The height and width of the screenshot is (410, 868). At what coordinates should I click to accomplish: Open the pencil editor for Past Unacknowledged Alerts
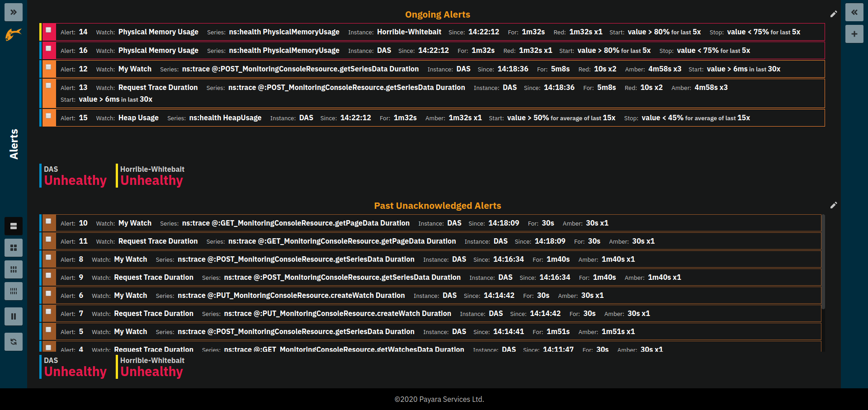coord(834,205)
